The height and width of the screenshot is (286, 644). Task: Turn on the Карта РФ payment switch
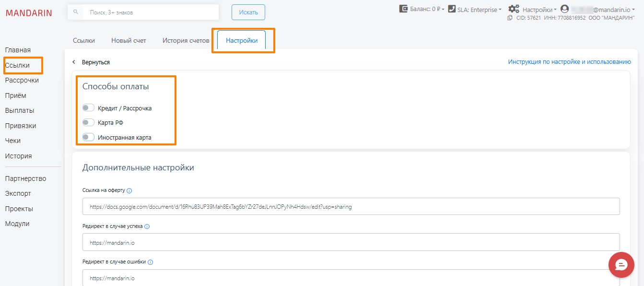[x=88, y=122]
